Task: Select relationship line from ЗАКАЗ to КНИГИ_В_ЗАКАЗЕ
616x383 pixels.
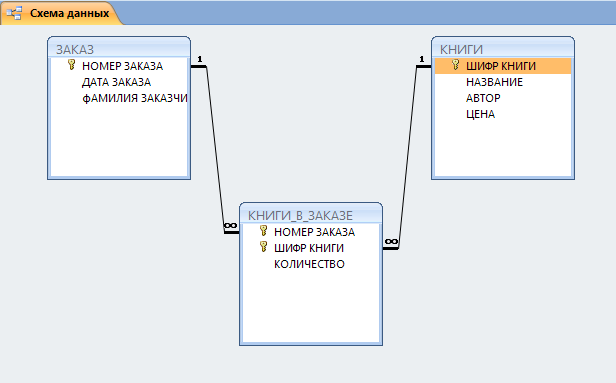Action: (x=215, y=149)
